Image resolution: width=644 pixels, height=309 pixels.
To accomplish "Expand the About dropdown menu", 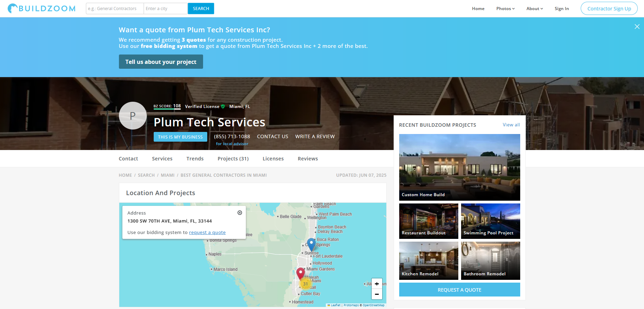I will [534, 9].
